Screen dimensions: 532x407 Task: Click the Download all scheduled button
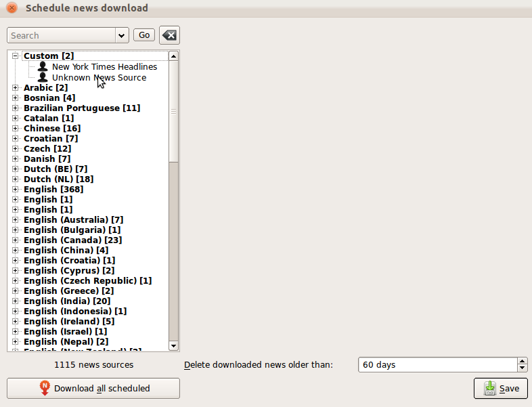(93, 388)
